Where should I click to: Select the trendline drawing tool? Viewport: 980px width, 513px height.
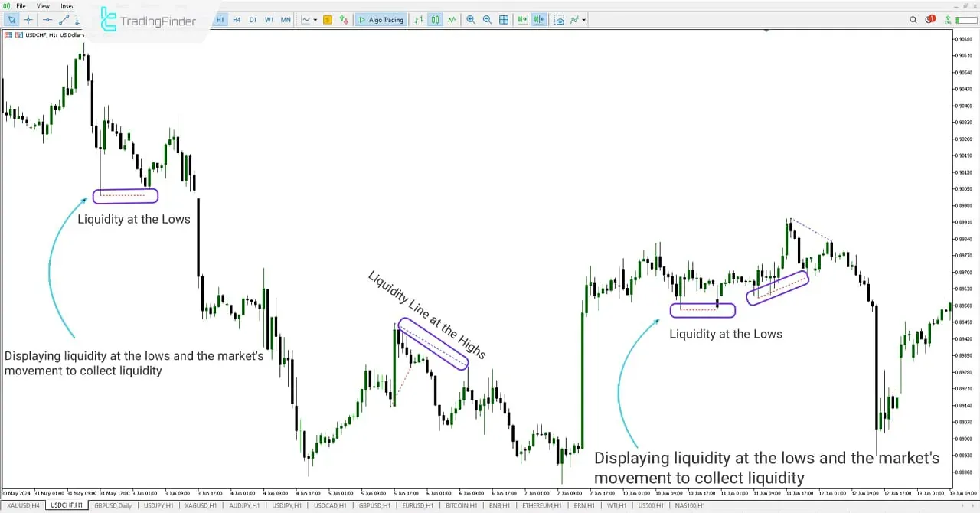[x=64, y=19]
